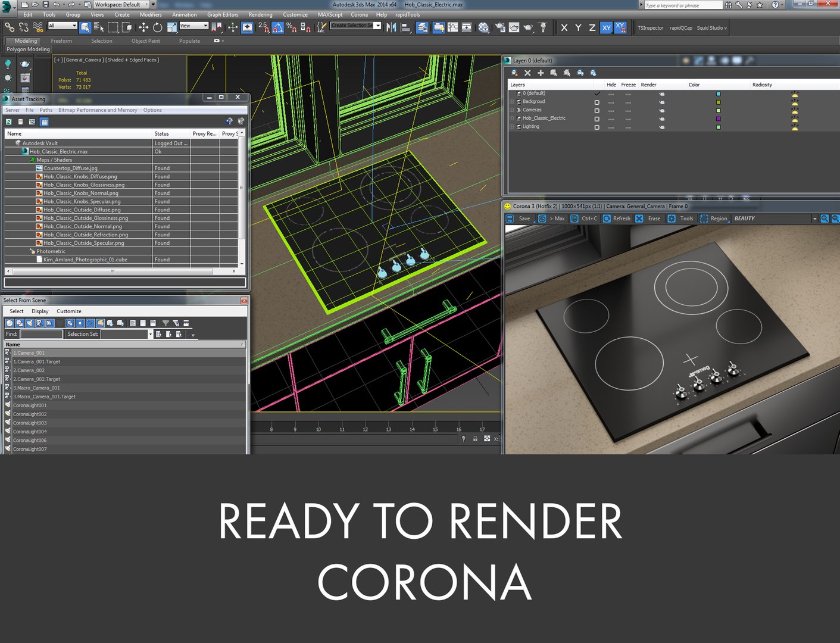
Task: Restrict transform to X axis
Action: pos(564,27)
